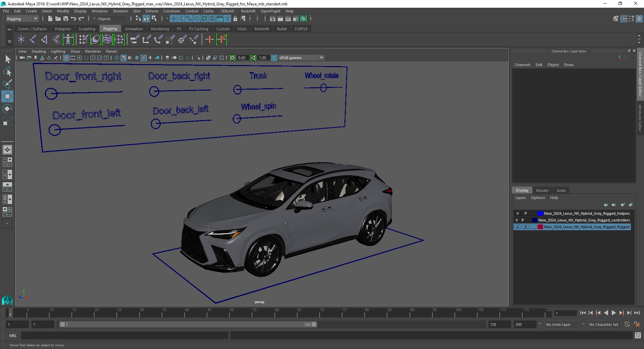
Task: Toggle the viewport grid display
Action: pyautogui.click(x=66, y=58)
